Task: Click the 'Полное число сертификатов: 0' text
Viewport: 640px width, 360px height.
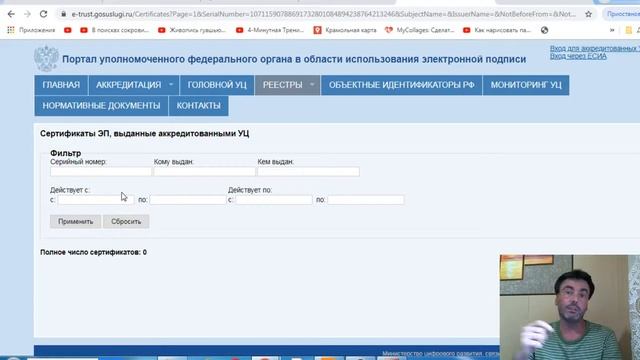Action: pyautogui.click(x=93, y=252)
